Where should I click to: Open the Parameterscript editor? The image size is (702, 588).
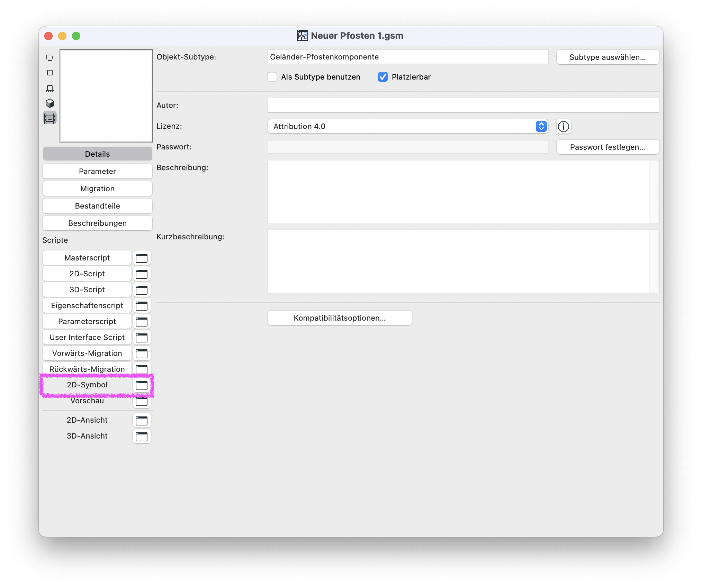[x=87, y=322]
